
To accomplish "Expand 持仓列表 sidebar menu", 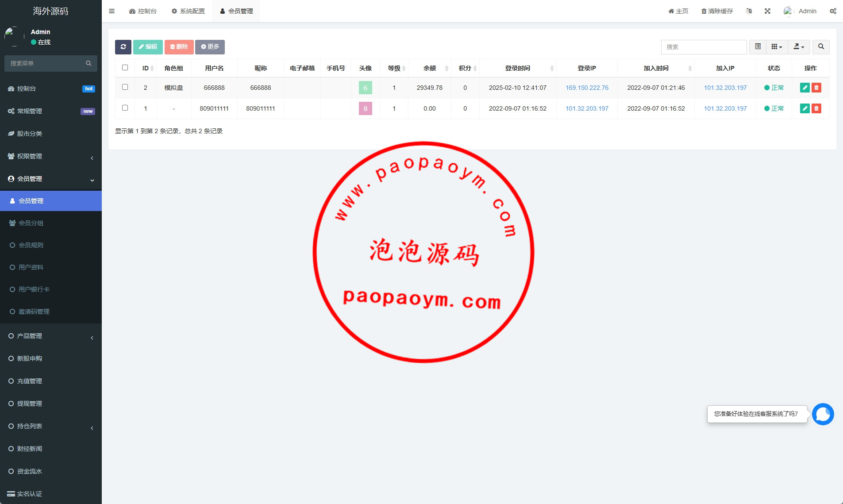I will pos(51,426).
